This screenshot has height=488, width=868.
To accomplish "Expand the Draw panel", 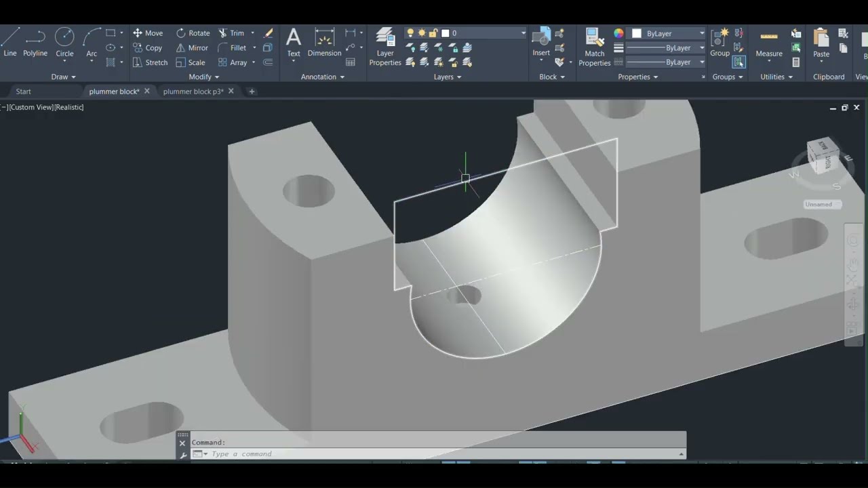I will [x=63, y=77].
